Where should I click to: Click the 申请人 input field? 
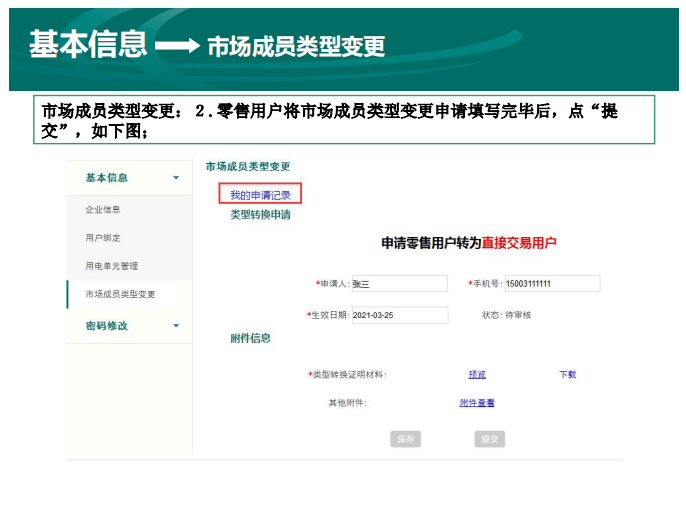[399, 284]
